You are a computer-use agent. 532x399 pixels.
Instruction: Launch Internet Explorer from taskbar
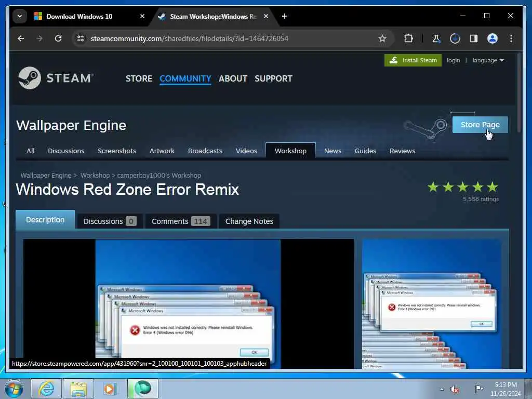click(x=46, y=389)
